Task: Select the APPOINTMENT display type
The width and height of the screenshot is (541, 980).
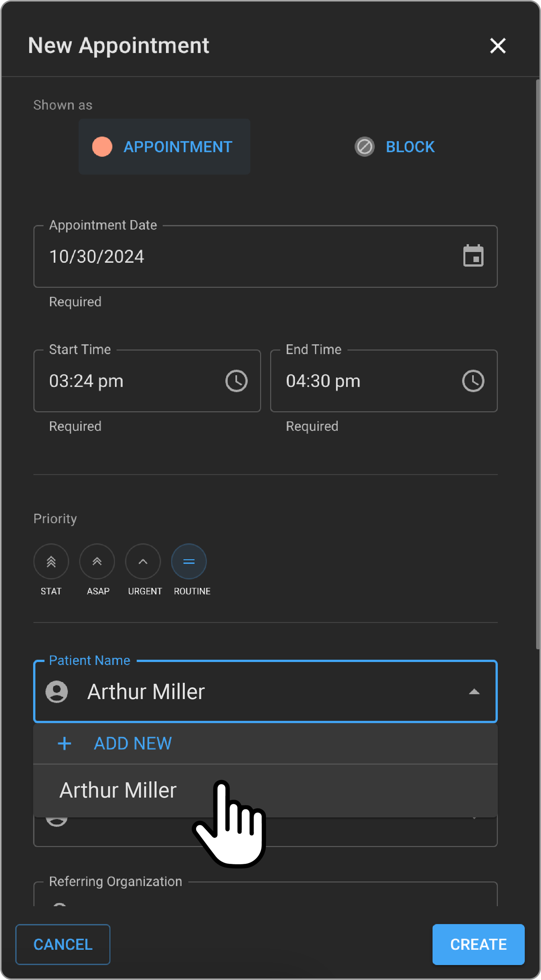Action: [177, 147]
